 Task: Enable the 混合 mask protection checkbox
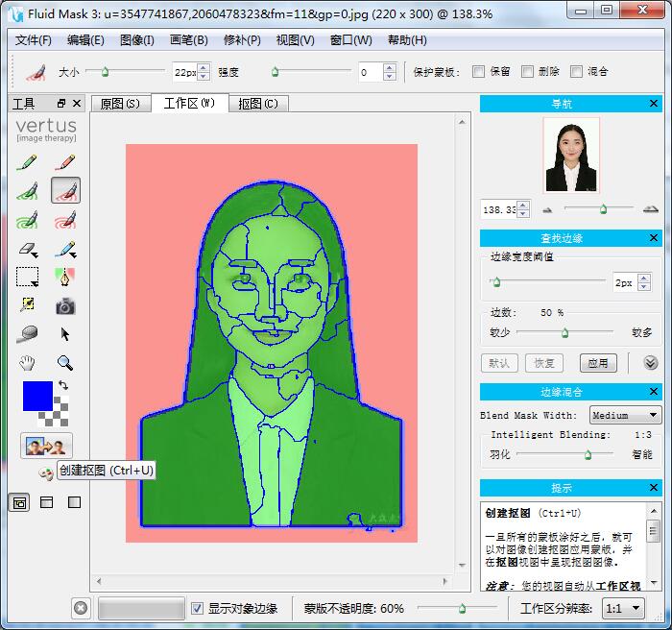pyautogui.click(x=576, y=72)
